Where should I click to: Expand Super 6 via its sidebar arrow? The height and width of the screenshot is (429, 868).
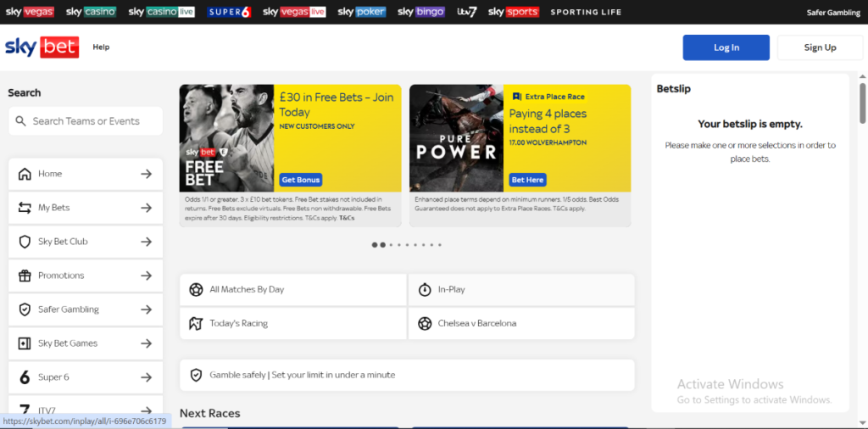146,377
